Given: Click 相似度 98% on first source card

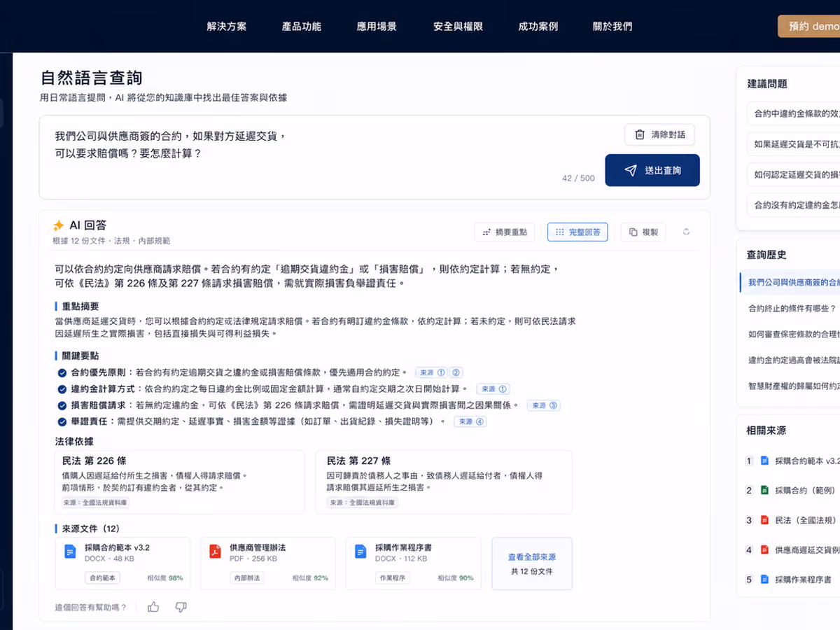Looking at the screenshot, I should pos(165,578).
